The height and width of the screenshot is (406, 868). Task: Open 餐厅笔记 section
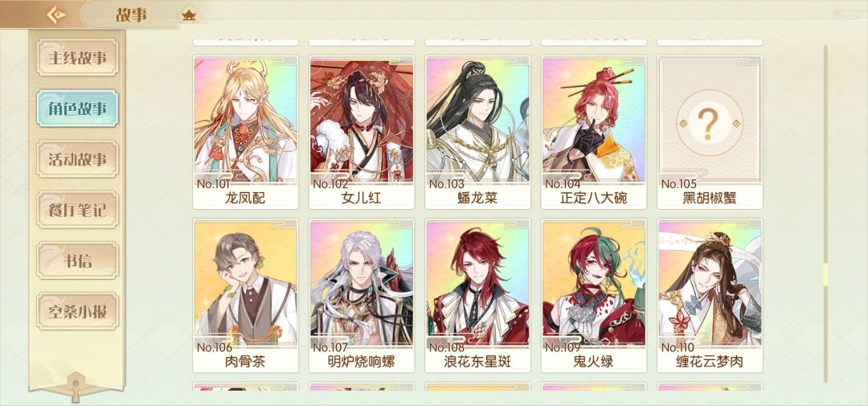(77, 210)
